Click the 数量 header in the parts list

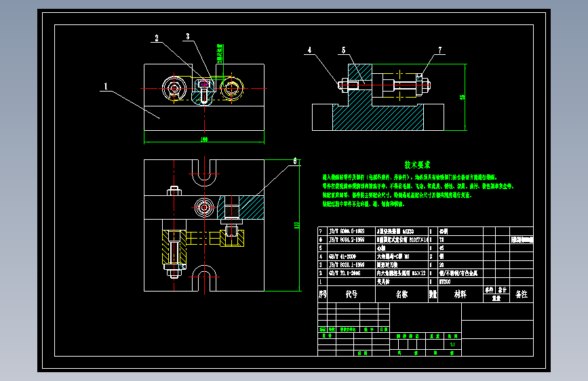point(433,294)
